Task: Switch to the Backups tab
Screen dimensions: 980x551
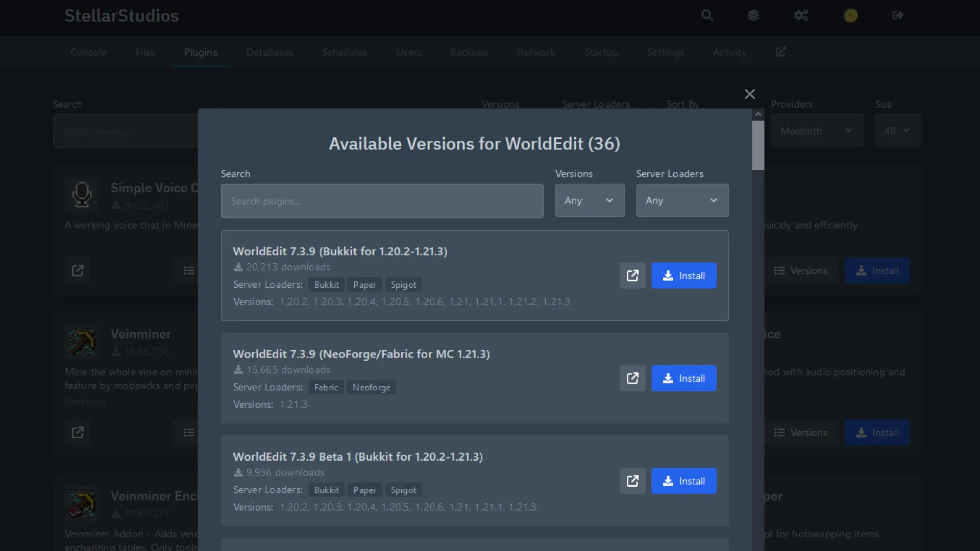Action: [x=469, y=52]
